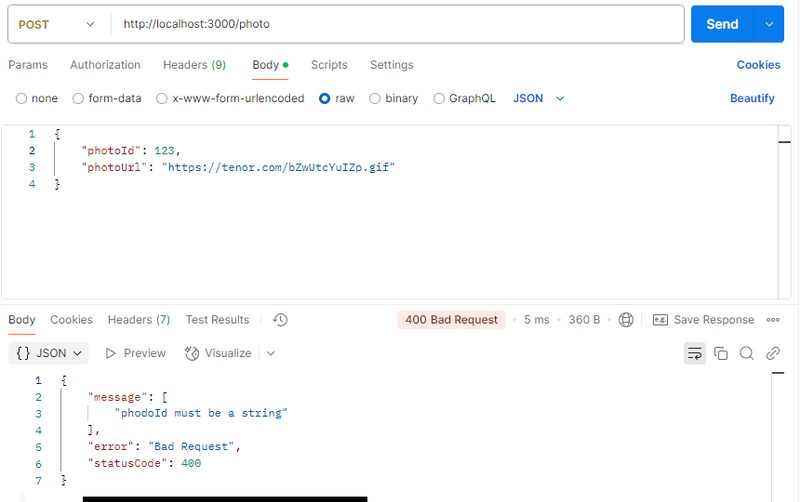Click the request URL input field
The width and height of the screenshot is (800, 502).
pos(400,24)
